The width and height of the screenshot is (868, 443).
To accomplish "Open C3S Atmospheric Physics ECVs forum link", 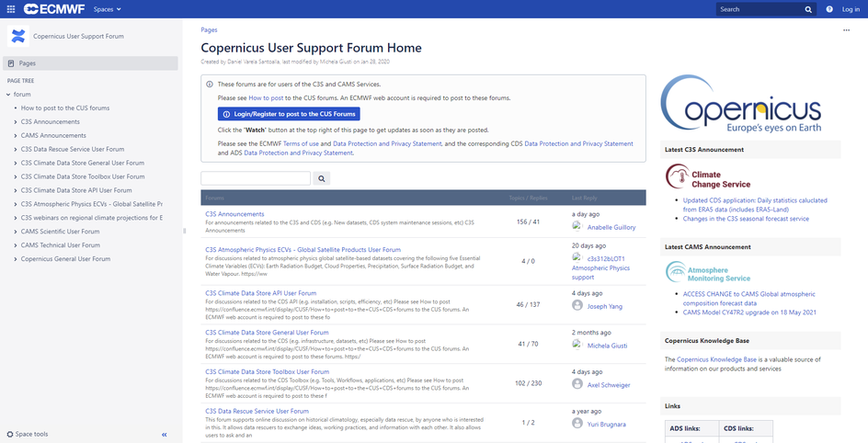I will point(303,250).
